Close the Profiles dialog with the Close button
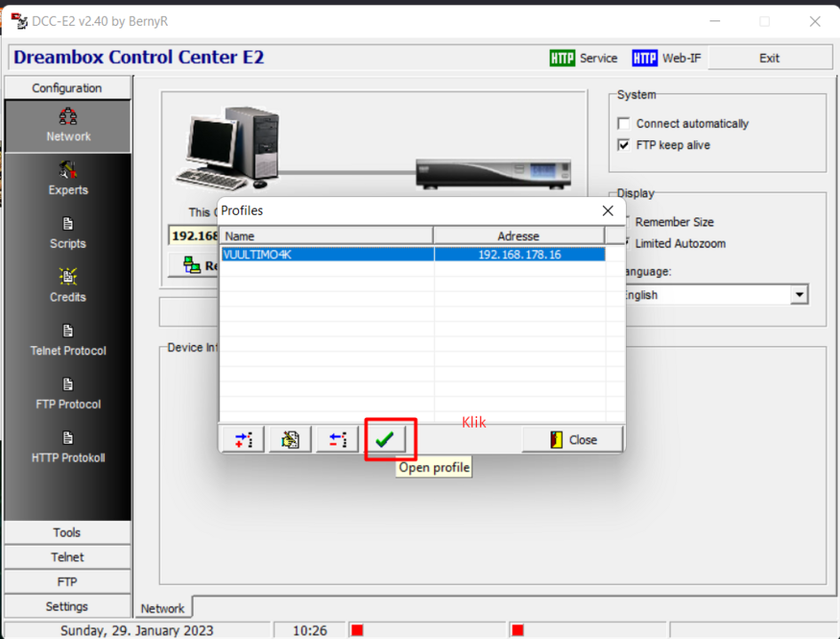Image resolution: width=840 pixels, height=639 pixels. point(573,438)
